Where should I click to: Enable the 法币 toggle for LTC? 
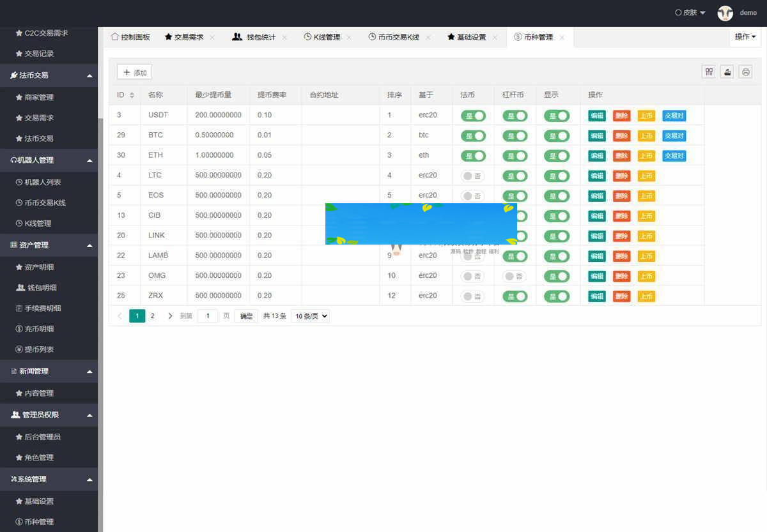(x=473, y=175)
